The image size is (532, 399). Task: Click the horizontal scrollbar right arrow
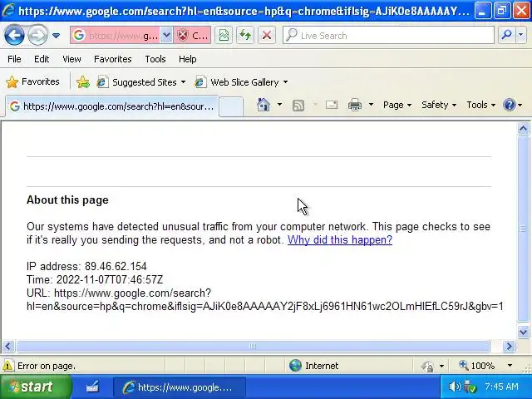click(x=509, y=346)
